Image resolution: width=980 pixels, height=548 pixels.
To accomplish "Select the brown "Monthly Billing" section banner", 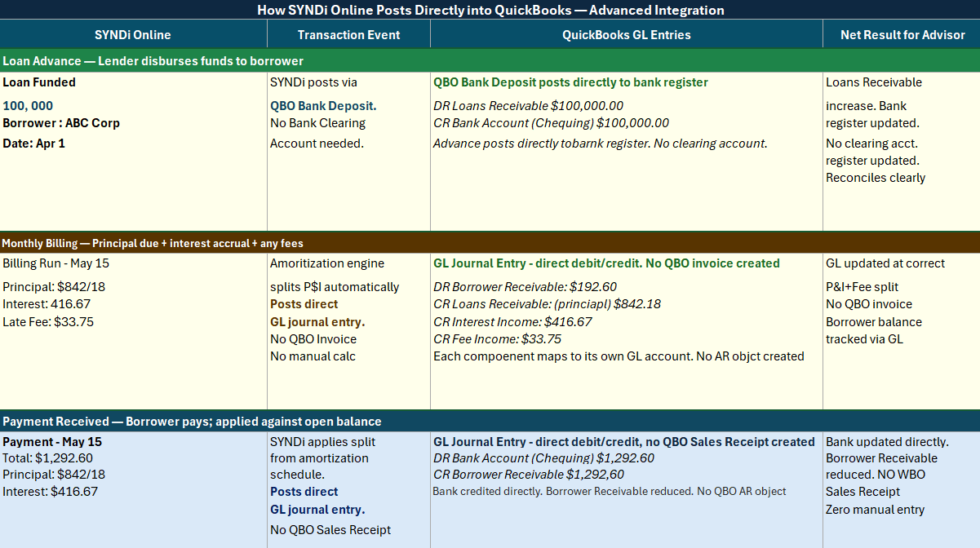I will tap(153, 243).
